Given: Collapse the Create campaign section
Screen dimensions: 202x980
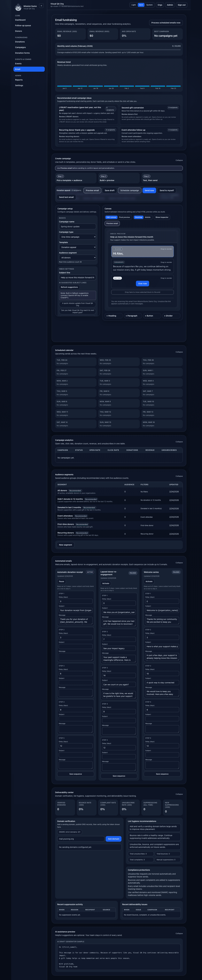Looking at the screenshot, I should coord(179,160).
